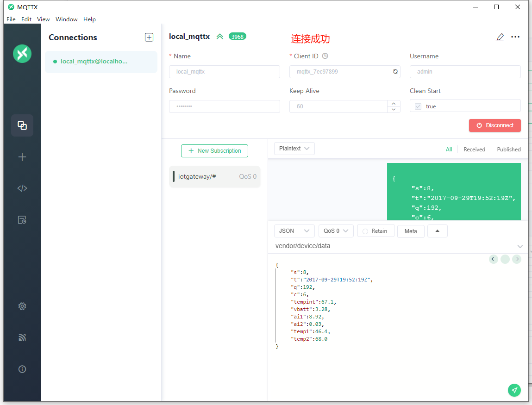
Task: Increase Keep Alive with up arrow
Action: click(394, 104)
